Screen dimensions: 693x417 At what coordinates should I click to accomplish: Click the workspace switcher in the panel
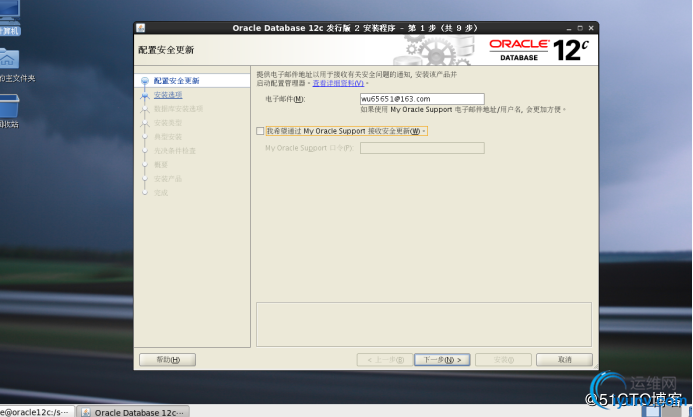(660, 411)
